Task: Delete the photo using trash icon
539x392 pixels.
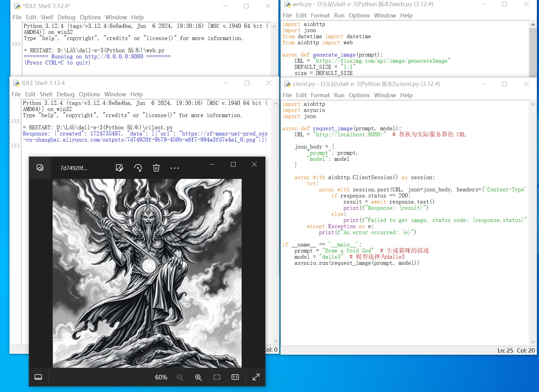Action: [x=156, y=168]
